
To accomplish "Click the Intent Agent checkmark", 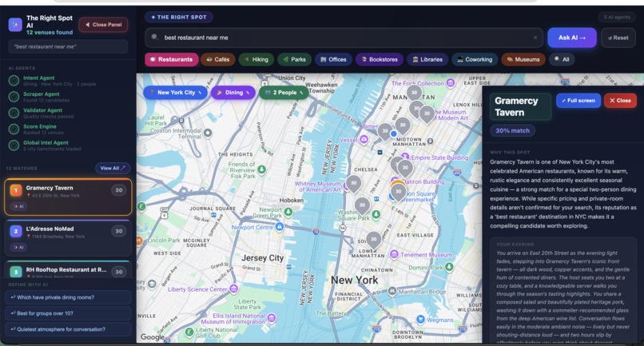I will click(x=14, y=81).
